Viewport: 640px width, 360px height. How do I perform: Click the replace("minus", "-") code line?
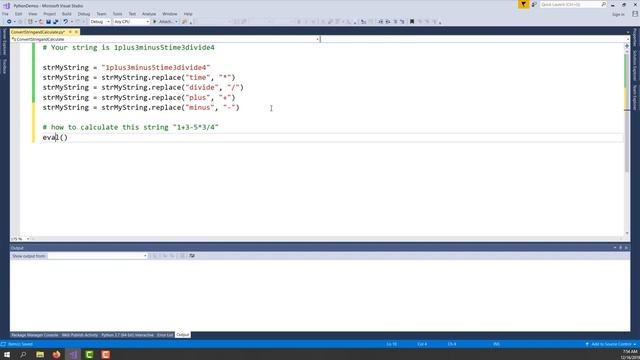coord(141,107)
